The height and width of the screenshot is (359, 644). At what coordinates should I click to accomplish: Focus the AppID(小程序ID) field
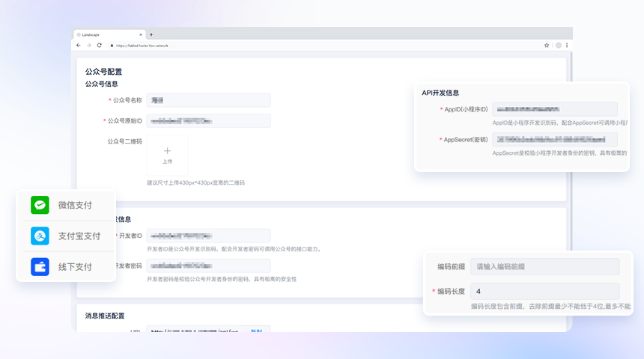point(554,109)
